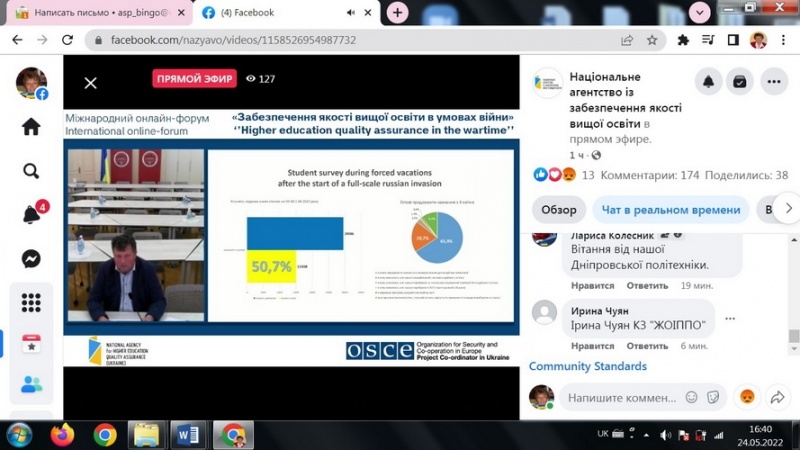Open Facebook Home from the left sidebar
The width and height of the screenshot is (800, 450).
coord(31,127)
